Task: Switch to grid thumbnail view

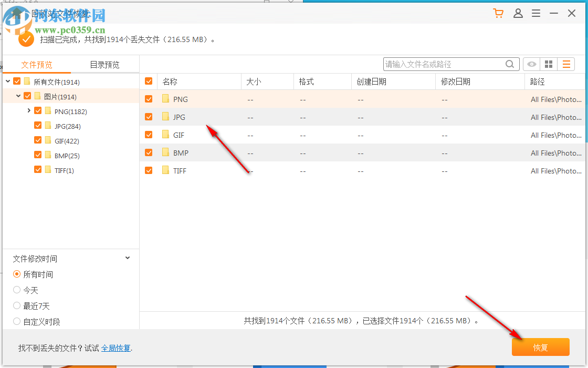Action: (548, 64)
